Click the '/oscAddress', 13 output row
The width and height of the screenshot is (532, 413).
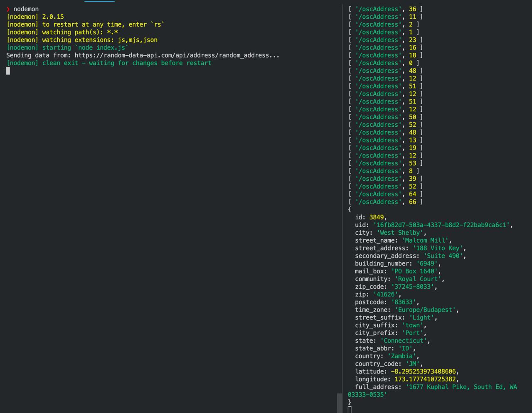(x=385, y=140)
